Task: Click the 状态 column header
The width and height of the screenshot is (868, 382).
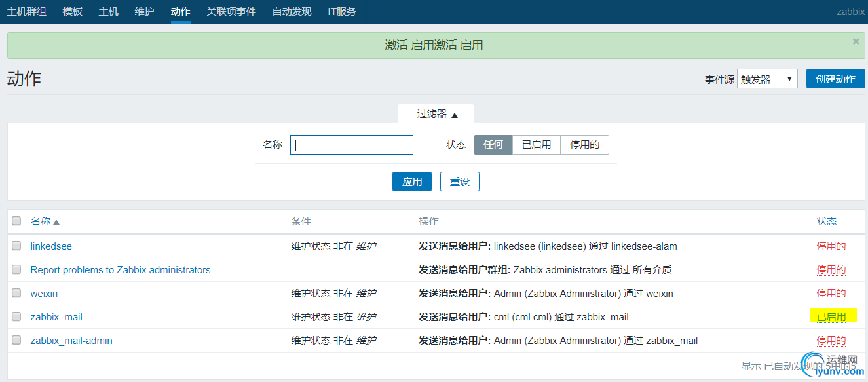Action: click(826, 221)
